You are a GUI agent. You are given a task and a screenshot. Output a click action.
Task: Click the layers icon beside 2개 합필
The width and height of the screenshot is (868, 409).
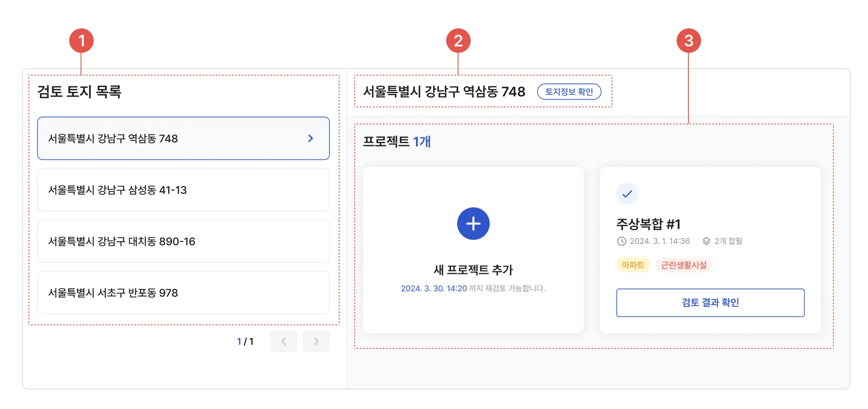[x=706, y=241]
